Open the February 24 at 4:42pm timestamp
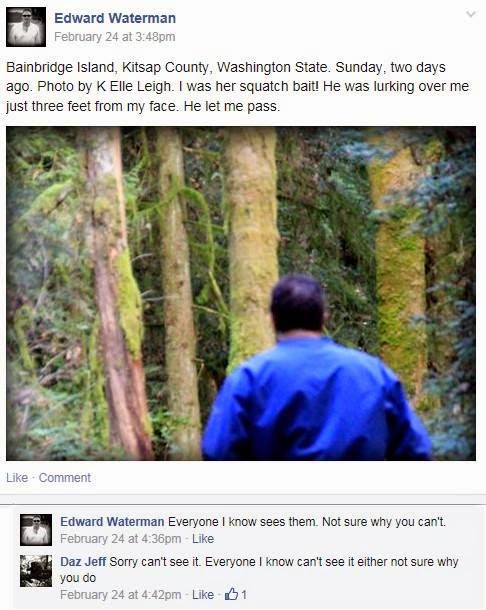Image resolution: width=486 pixels, height=610 pixels. [x=121, y=594]
